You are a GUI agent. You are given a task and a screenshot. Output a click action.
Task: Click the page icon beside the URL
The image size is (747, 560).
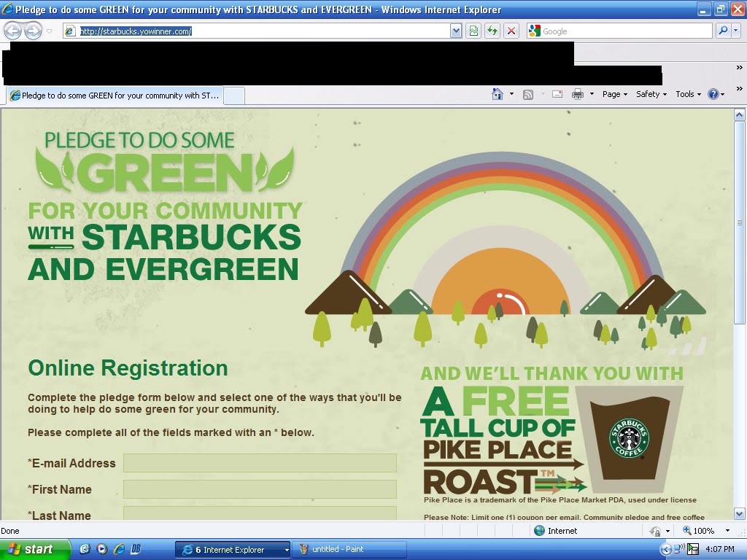point(71,31)
